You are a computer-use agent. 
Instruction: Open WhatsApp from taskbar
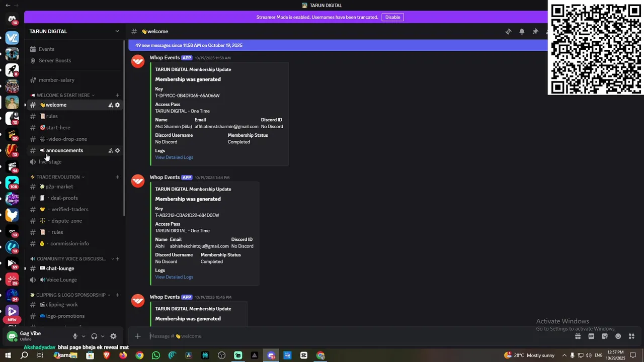click(x=156, y=355)
